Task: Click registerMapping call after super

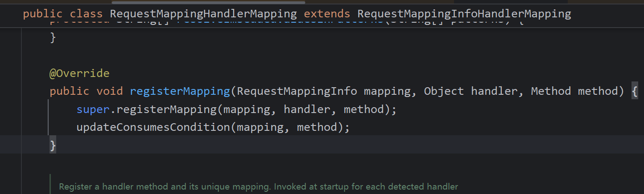Action: click(166, 109)
